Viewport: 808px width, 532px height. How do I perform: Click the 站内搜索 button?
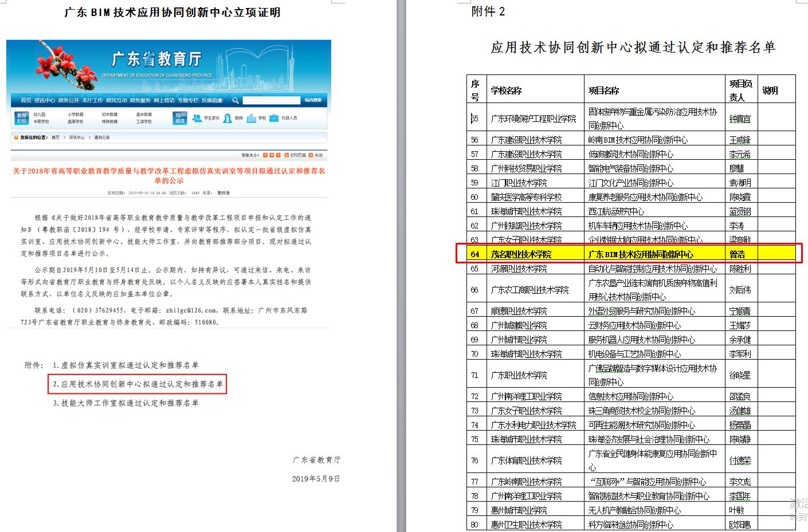[313, 101]
